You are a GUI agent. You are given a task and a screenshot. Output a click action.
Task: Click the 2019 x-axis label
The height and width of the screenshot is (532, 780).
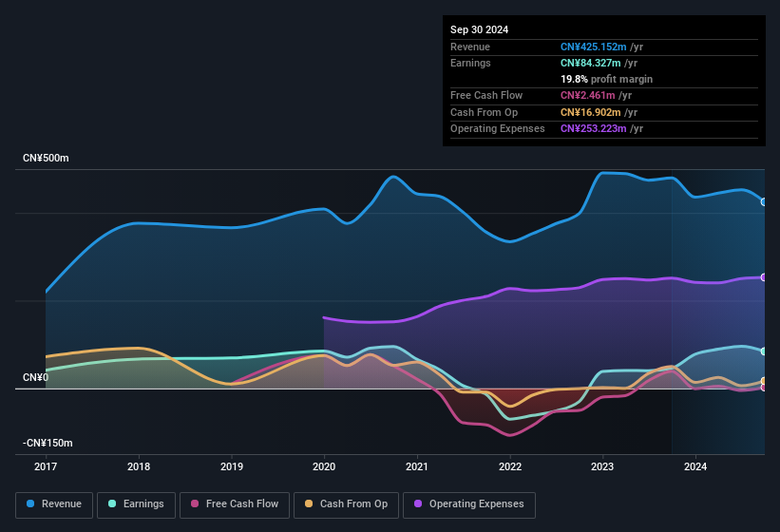tap(231, 466)
